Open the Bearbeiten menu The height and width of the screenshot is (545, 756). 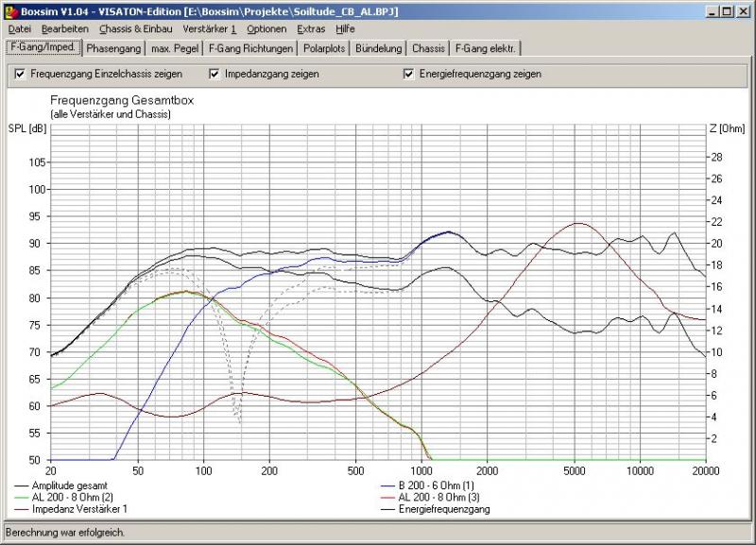click(x=64, y=29)
